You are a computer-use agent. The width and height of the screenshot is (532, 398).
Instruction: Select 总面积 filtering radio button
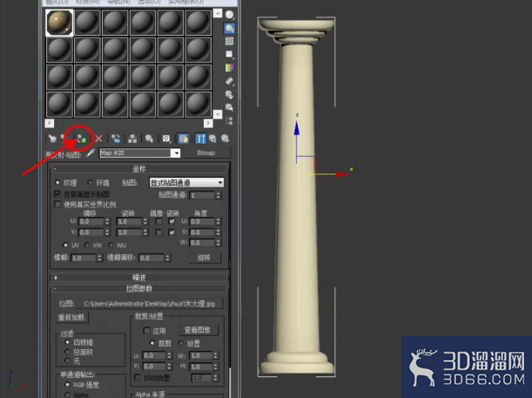pyautogui.click(x=67, y=352)
